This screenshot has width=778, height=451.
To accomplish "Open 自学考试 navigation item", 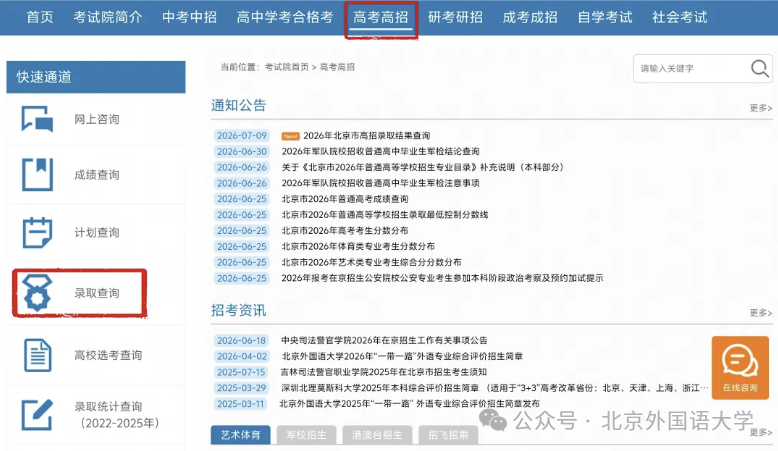I will [x=605, y=17].
